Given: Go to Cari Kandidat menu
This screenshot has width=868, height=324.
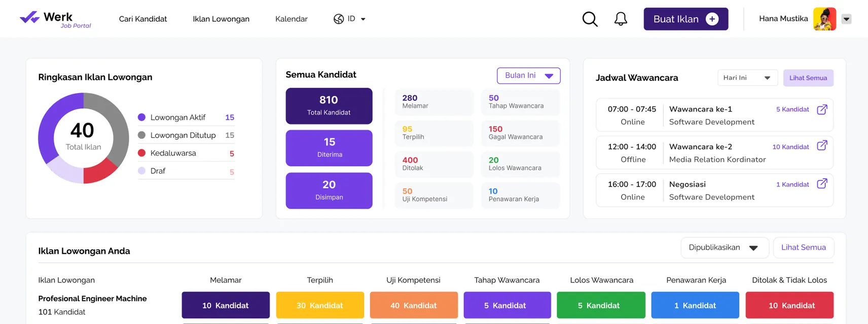Looking at the screenshot, I should point(143,19).
